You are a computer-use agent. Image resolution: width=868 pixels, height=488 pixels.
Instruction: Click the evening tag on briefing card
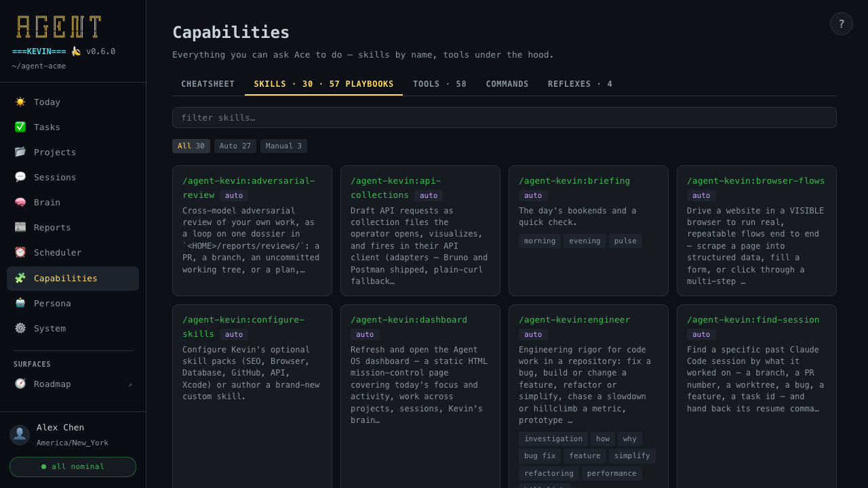pos(585,241)
